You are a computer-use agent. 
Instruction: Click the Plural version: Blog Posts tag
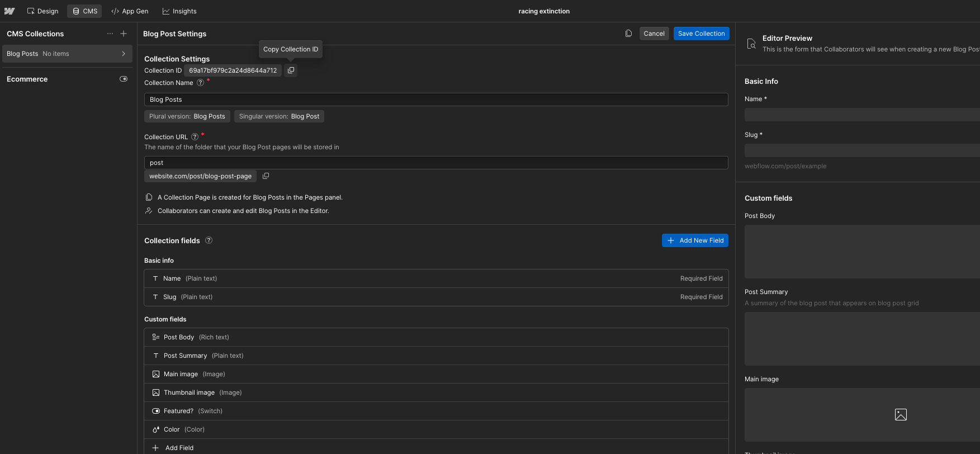187,116
